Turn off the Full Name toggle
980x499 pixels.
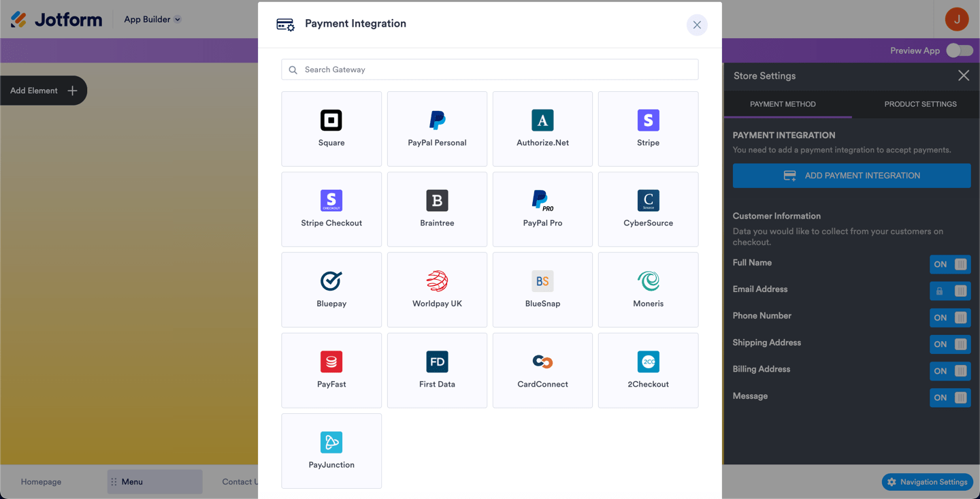[x=950, y=264]
